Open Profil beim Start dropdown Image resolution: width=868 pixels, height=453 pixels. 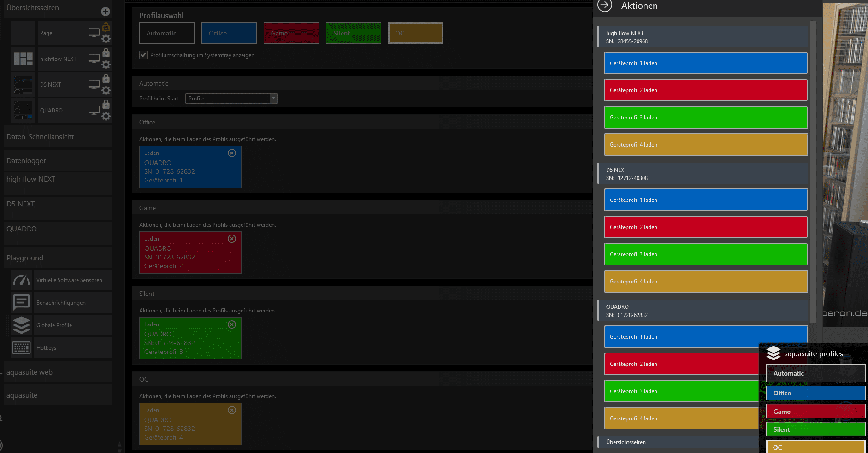click(x=231, y=99)
